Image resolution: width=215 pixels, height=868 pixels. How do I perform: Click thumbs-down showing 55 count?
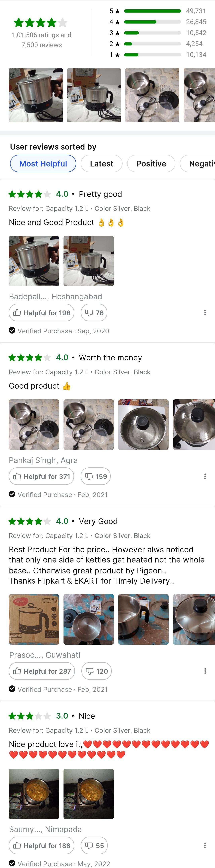[94, 845]
